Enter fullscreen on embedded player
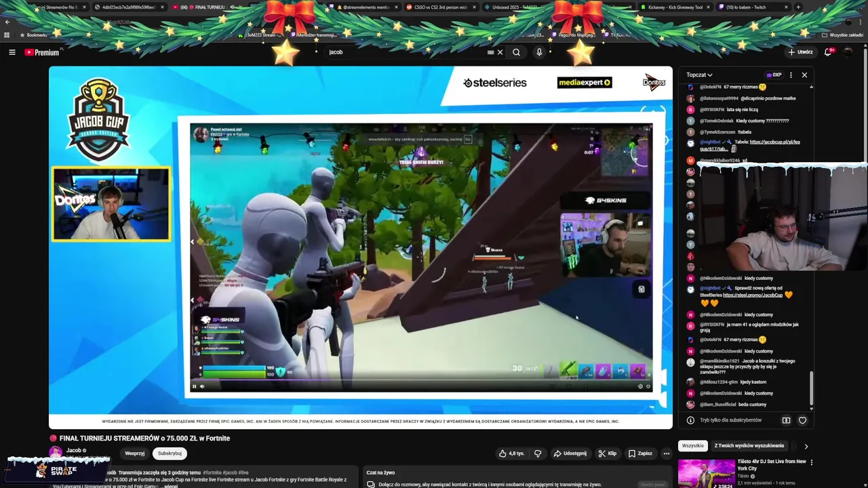This screenshot has width=868, height=488. point(648,386)
